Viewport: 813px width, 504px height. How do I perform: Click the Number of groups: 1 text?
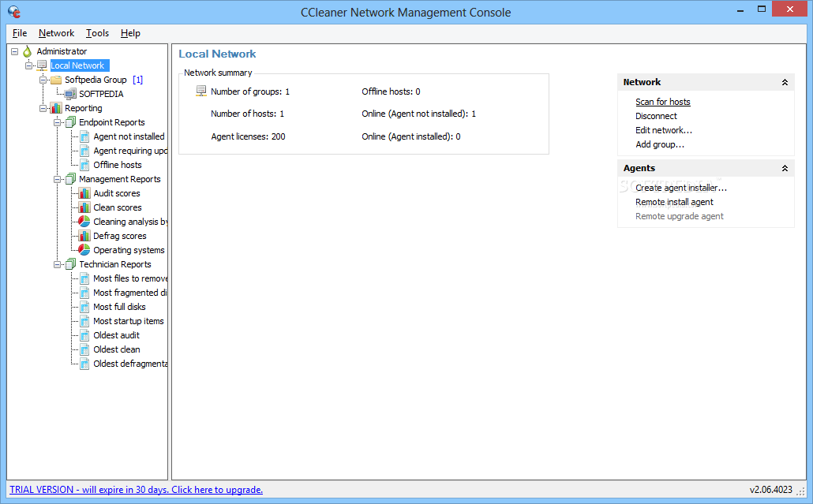pyautogui.click(x=250, y=91)
